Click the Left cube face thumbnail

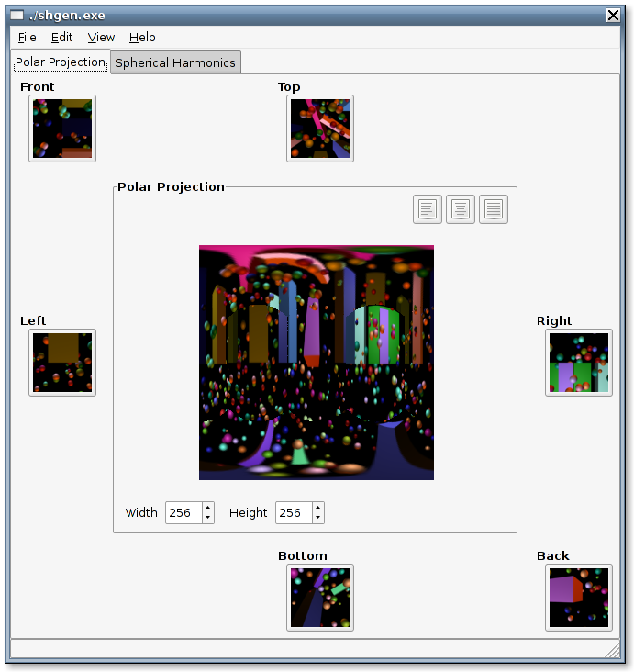(62, 363)
